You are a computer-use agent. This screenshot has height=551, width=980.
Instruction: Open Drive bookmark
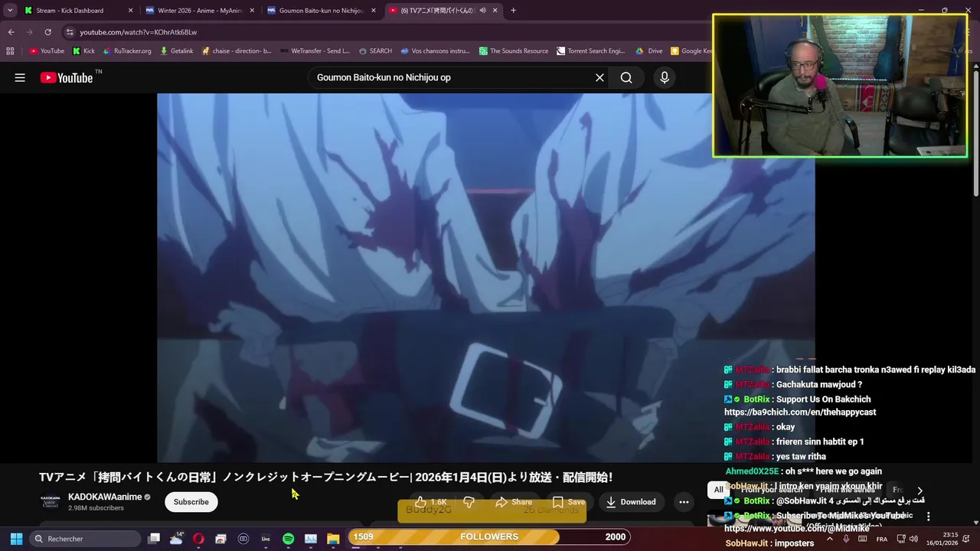(649, 51)
